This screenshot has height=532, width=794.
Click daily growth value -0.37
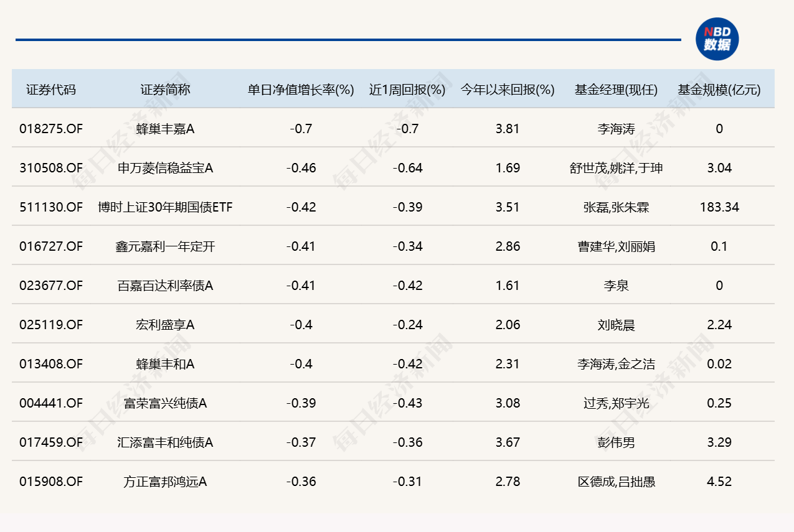coord(301,443)
